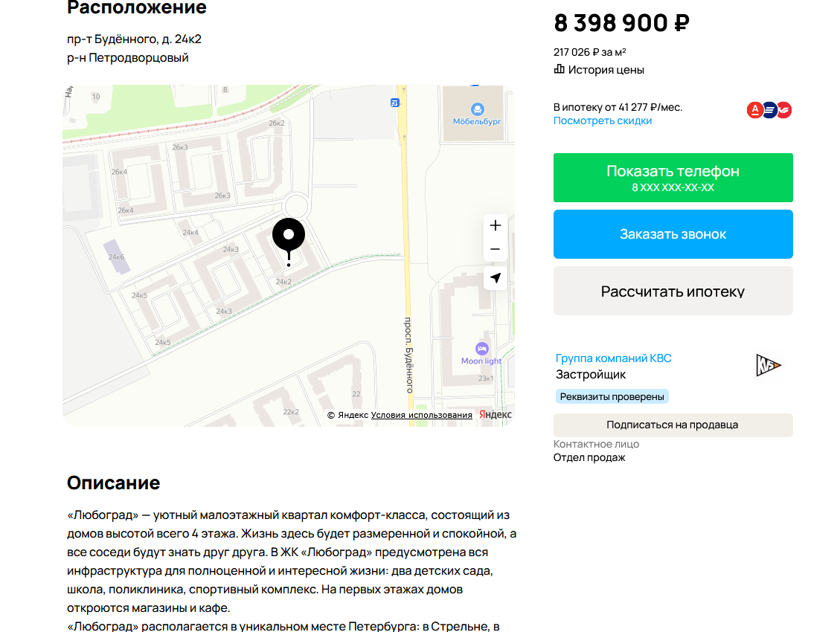Screen dimensions: 840x632
Task: Click the Moon light hotel icon
Action: coord(482,349)
